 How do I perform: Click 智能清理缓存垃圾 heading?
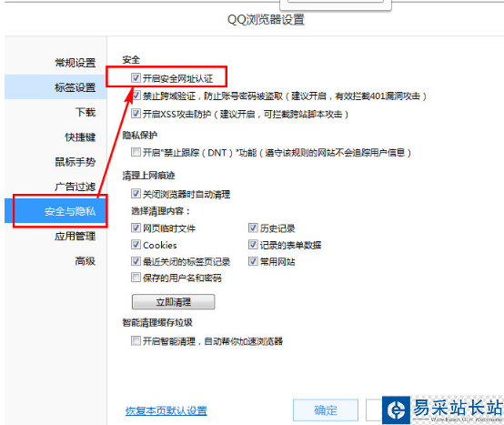[x=157, y=322]
